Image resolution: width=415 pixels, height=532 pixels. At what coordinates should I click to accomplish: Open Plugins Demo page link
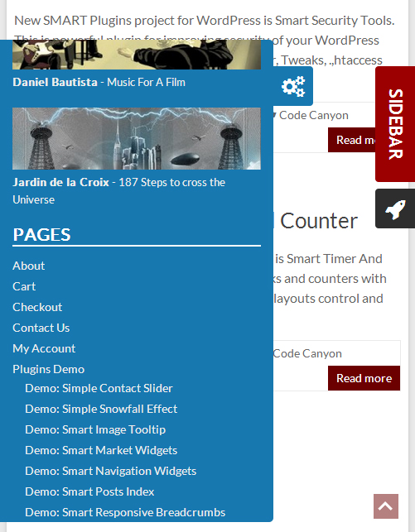pos(49,369)
